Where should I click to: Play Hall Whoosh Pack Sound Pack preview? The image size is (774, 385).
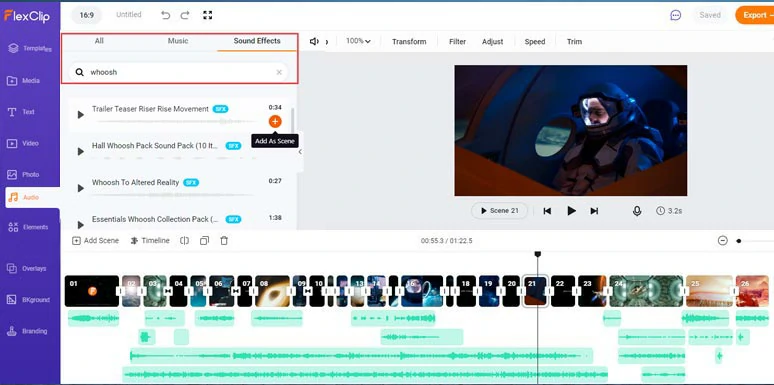tap(80, 152)
